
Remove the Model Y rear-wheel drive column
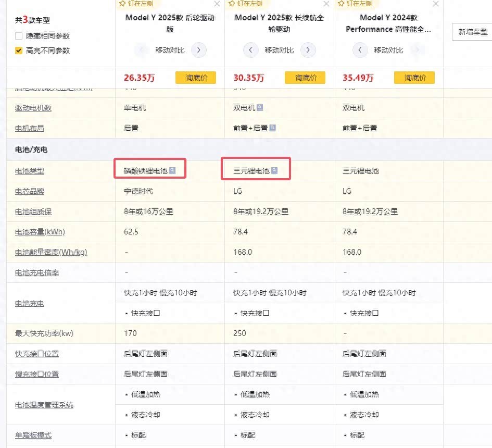[217, 4]
